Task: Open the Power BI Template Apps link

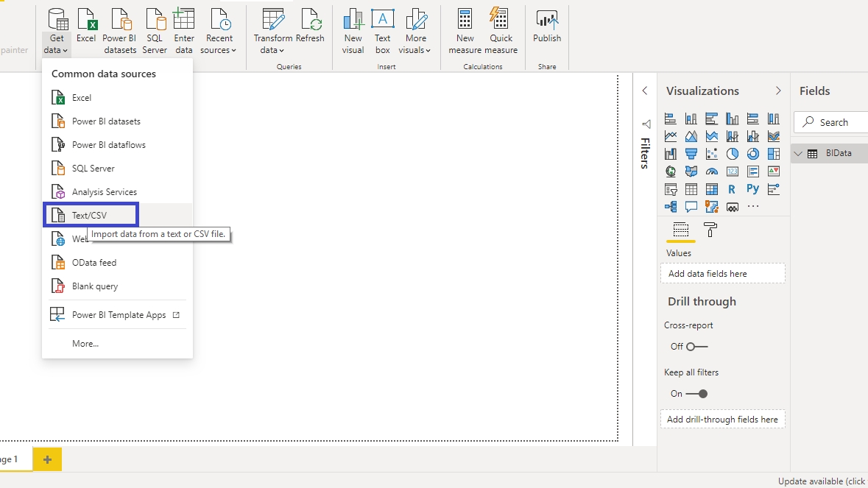Action: click(119, 315)
